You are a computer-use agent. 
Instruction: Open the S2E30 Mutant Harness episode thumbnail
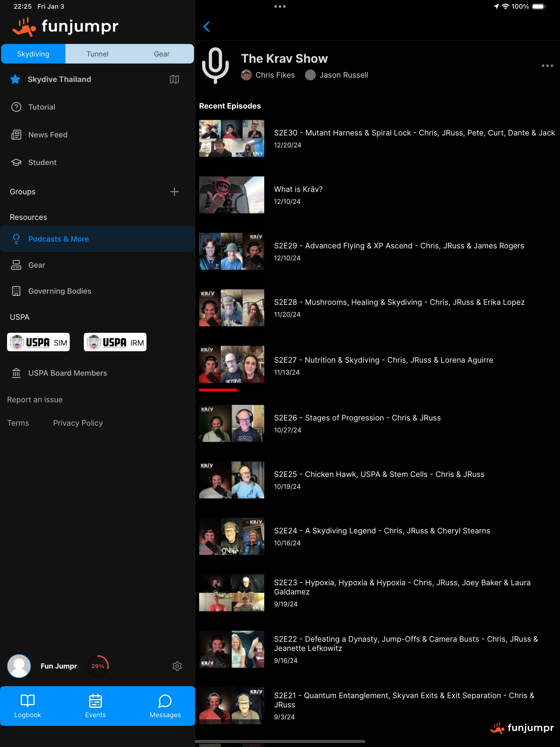click(x=231, y=138)
